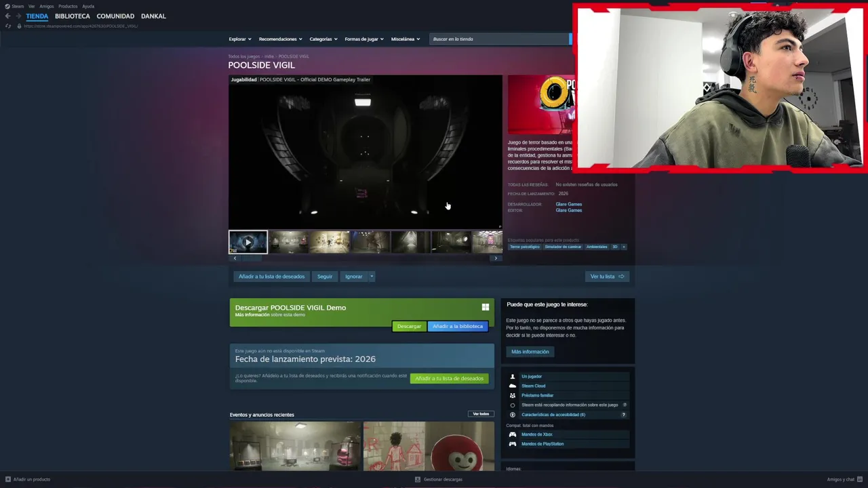
Task: Open the Glare Games editor link
Action: 569,210
